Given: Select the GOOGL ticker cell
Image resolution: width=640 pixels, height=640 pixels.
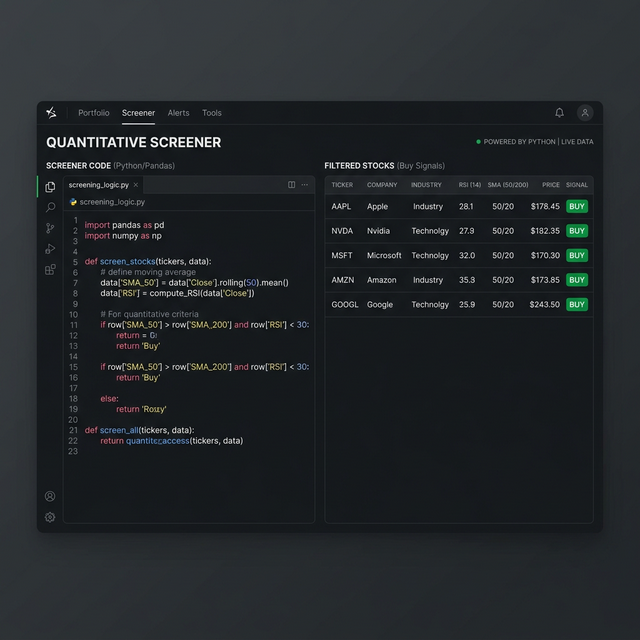Looking at the screenshot, I should coord(345,304).
